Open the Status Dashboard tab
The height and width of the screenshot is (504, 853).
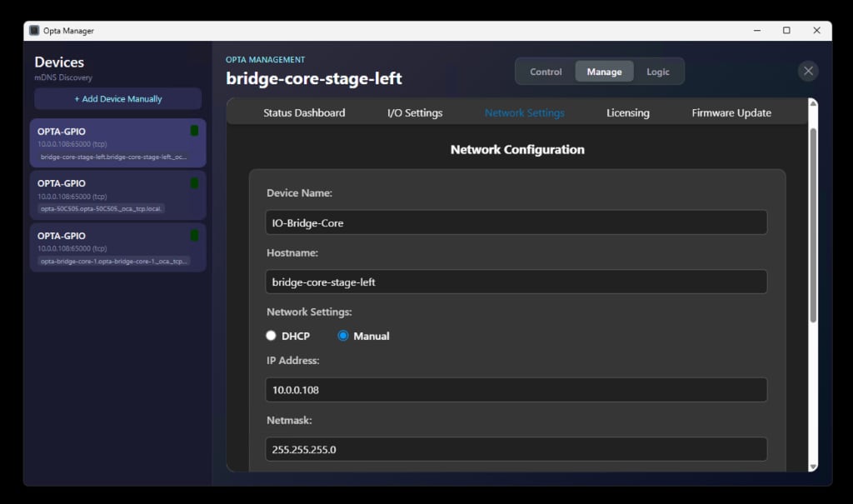[x=304, y=112]
